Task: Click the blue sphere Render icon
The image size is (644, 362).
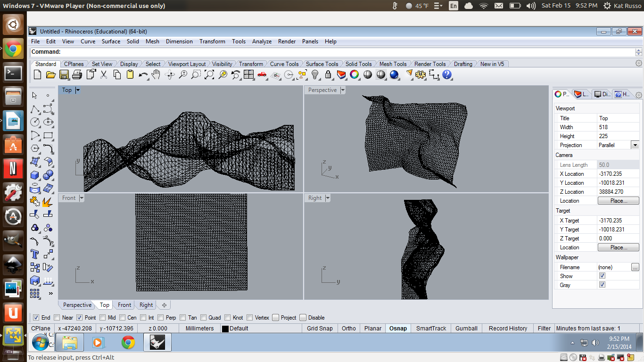Action: pyautogui.click(x=394, y=74)
